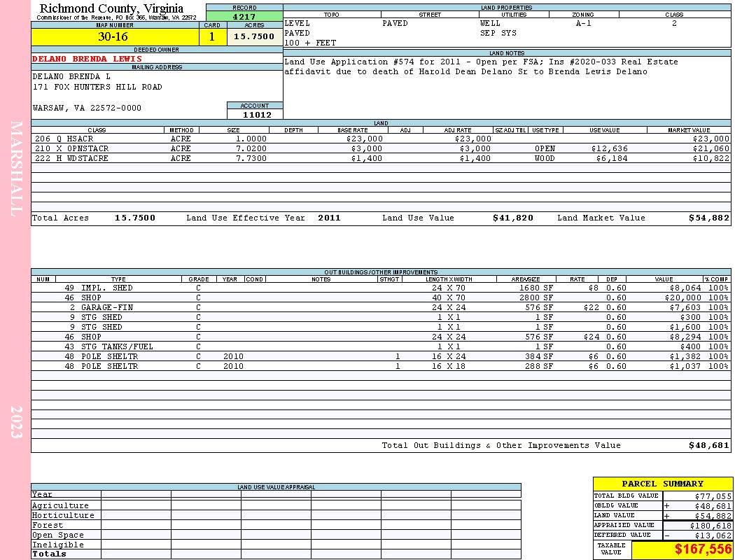735x560 pixels.
Task: Click the Totals row label in appraisal table
Action: pyautogui.click(x=49, y=554)
